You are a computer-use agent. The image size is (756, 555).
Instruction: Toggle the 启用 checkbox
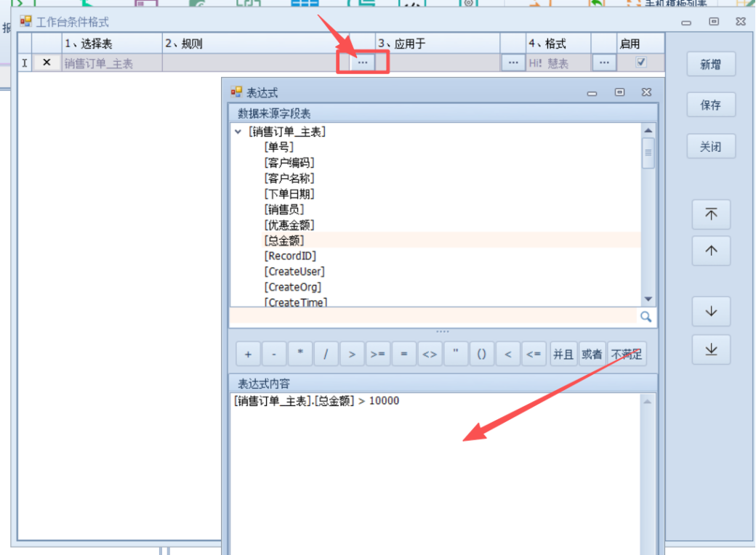click(640, 62)
